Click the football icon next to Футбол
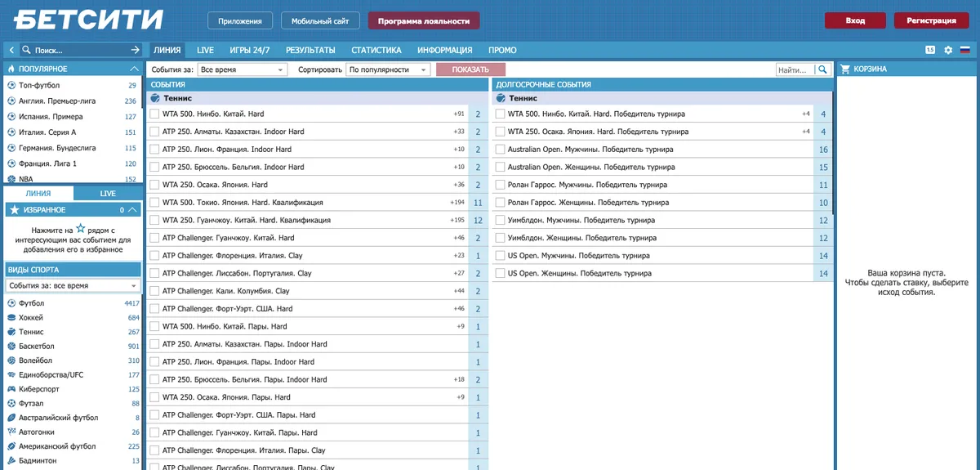This screenshot has width=980, height=470. point(11,303)
